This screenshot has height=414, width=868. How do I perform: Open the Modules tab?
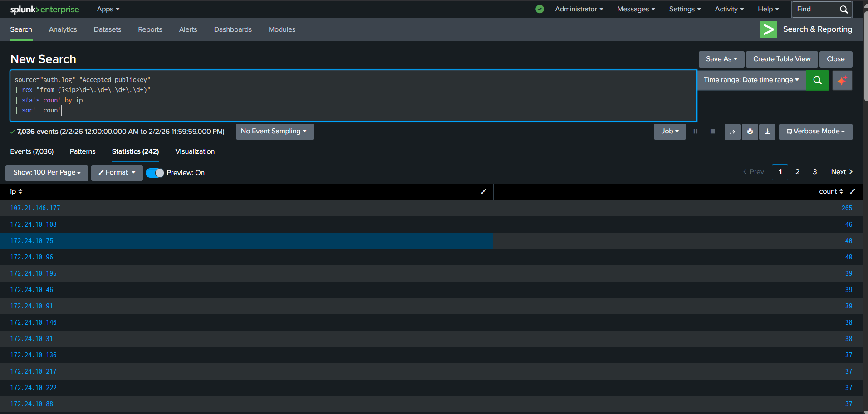tap(282, 29)
